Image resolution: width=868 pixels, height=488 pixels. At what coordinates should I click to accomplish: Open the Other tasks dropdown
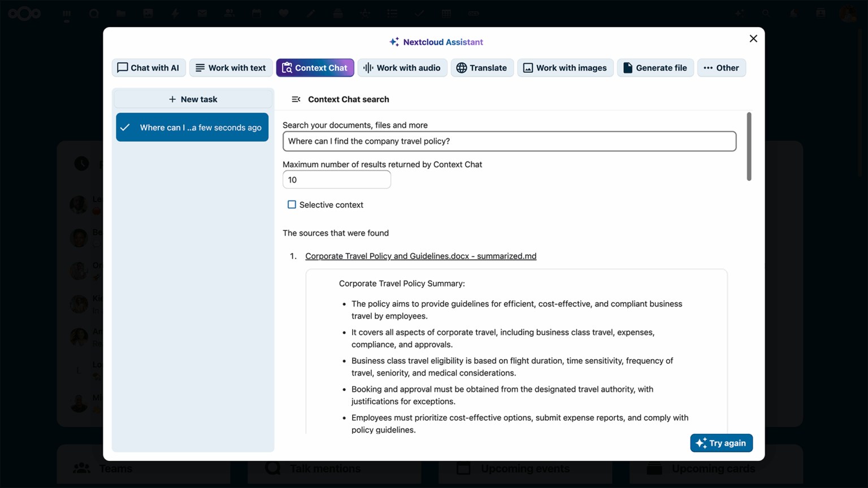pyautogui.click(x=722, y=68)
